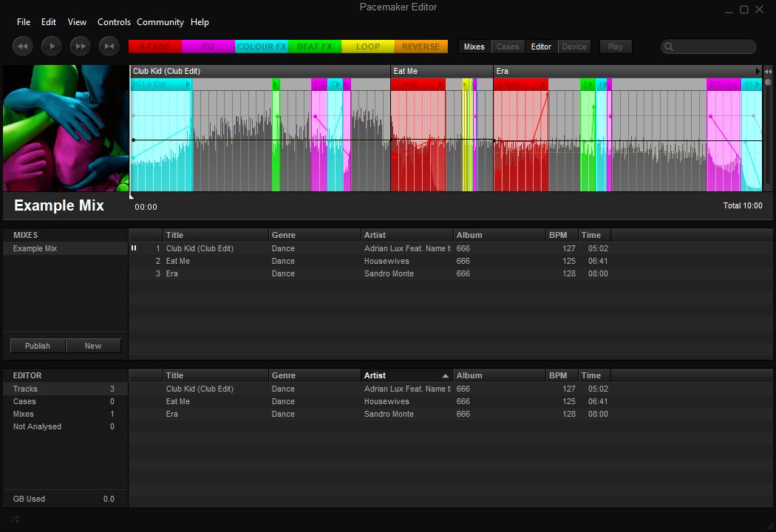Select the X-FADE effect tool
Viewport: 776px width, 532px height.
click(x=154, y=46)
